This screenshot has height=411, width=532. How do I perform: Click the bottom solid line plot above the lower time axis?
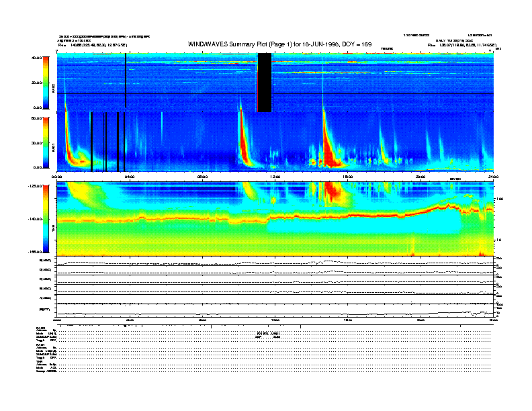click(x=275, y=314)
